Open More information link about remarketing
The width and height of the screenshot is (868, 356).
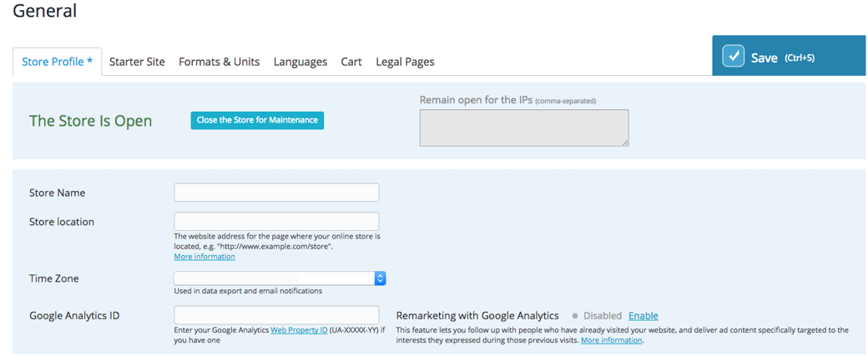click(612, 340)
